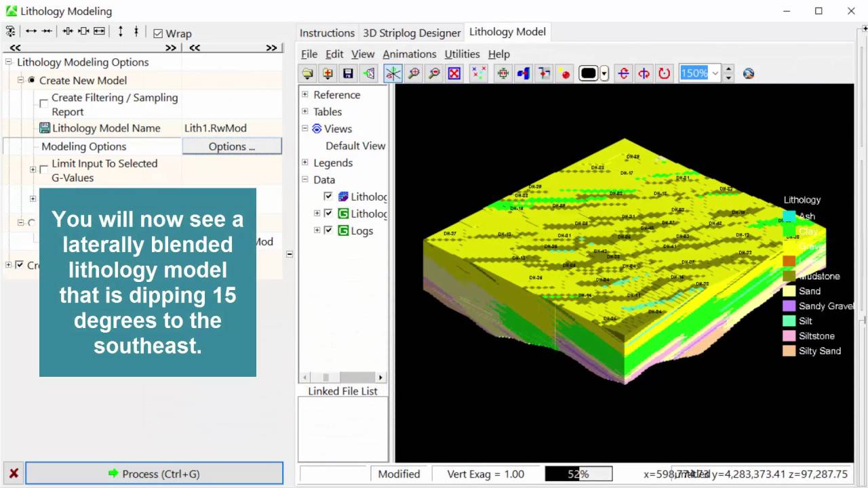Click the Process (Ctrl+G) button

point(154,474)
